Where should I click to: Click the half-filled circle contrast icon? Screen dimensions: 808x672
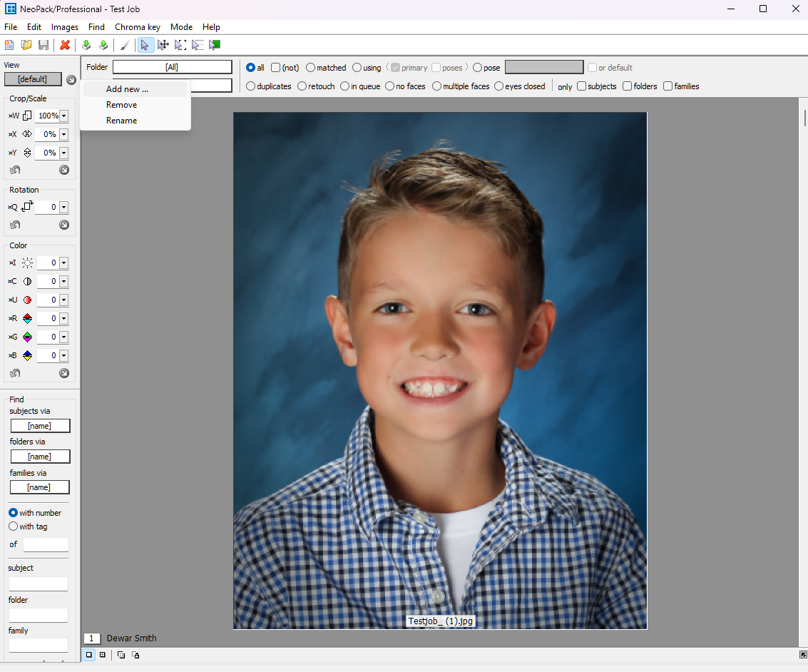[x=27, y=281]
